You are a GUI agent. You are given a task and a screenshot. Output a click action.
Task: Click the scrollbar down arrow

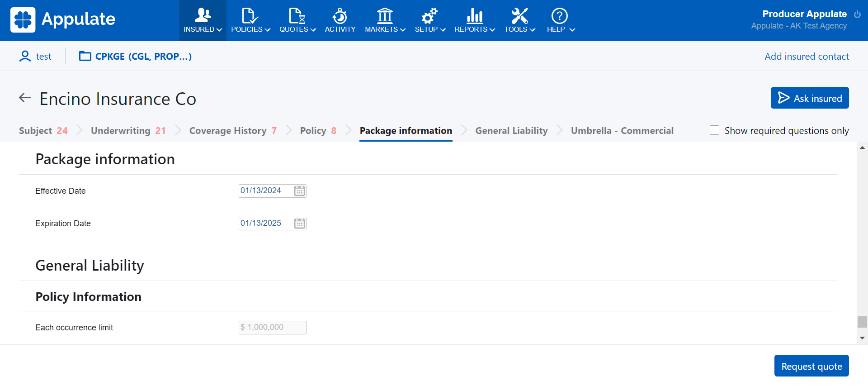pyautogui.click(x=862, y=338)
